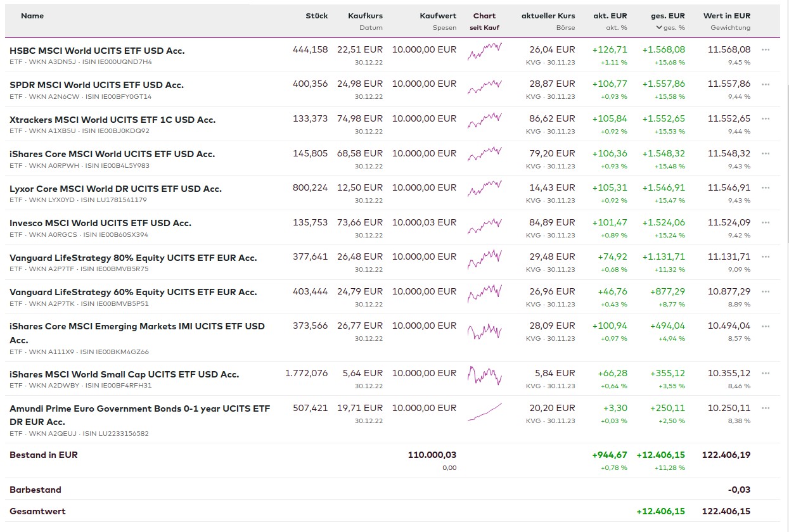Open the HSBC MSCI World UCITS ETF link

point(97,51)
